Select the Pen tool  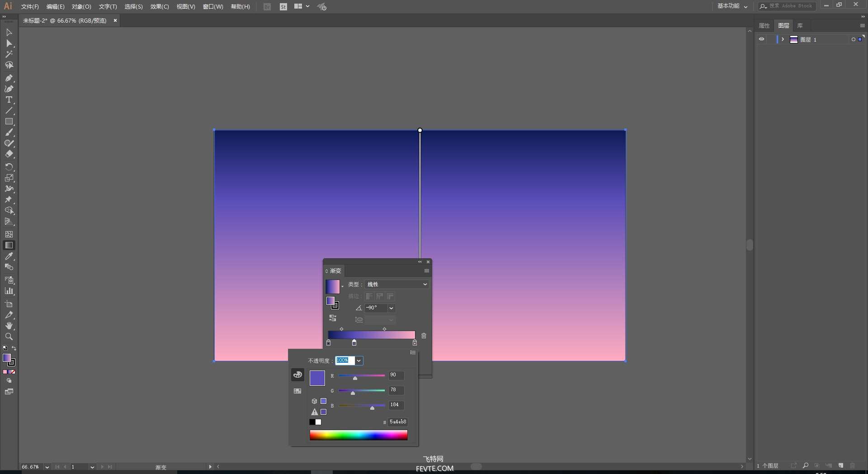point(9,78)
